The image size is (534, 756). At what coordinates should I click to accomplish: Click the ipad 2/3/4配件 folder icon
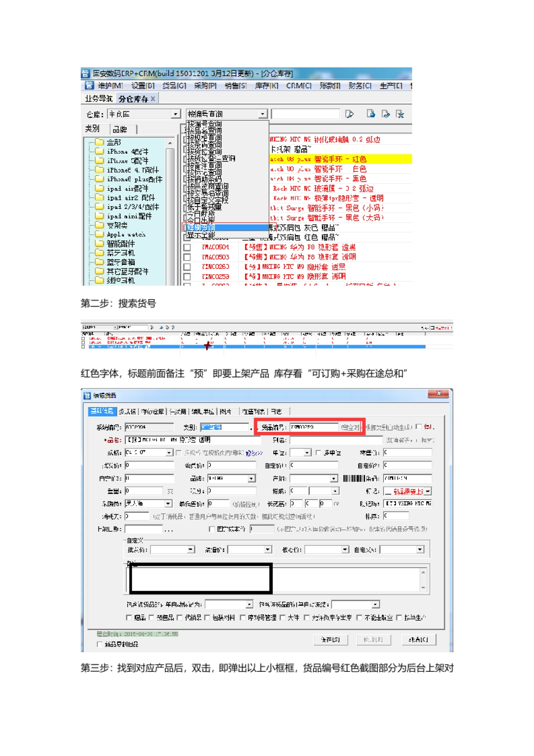(100, 207)
